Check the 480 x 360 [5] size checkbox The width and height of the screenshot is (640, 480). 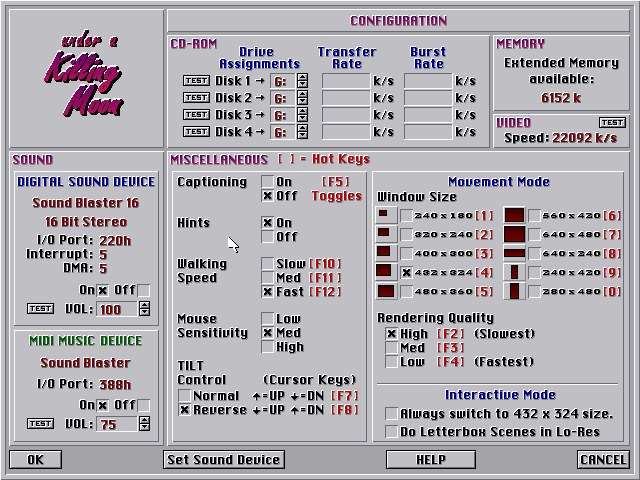(406, 291)
